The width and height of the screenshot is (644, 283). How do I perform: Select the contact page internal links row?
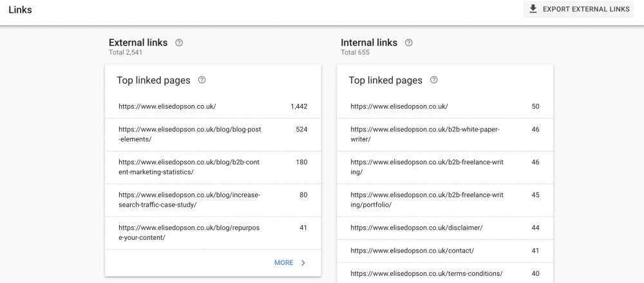click(x=444, y=250)
